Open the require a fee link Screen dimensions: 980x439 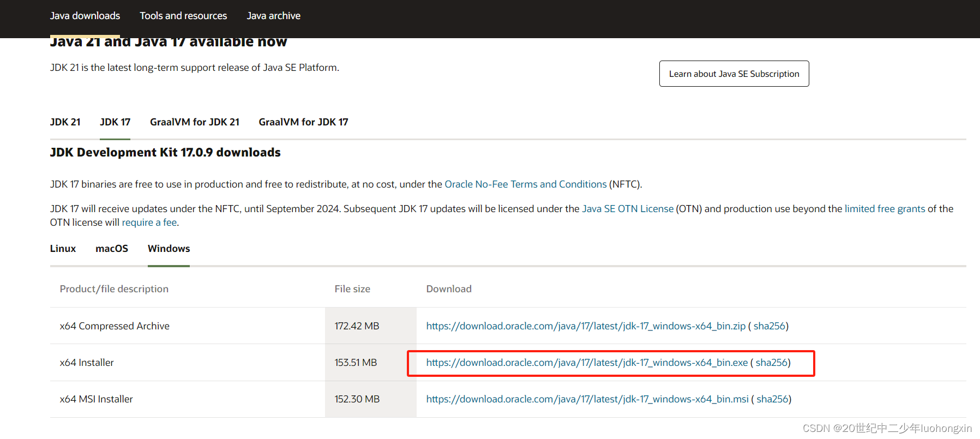pos(149,222)
